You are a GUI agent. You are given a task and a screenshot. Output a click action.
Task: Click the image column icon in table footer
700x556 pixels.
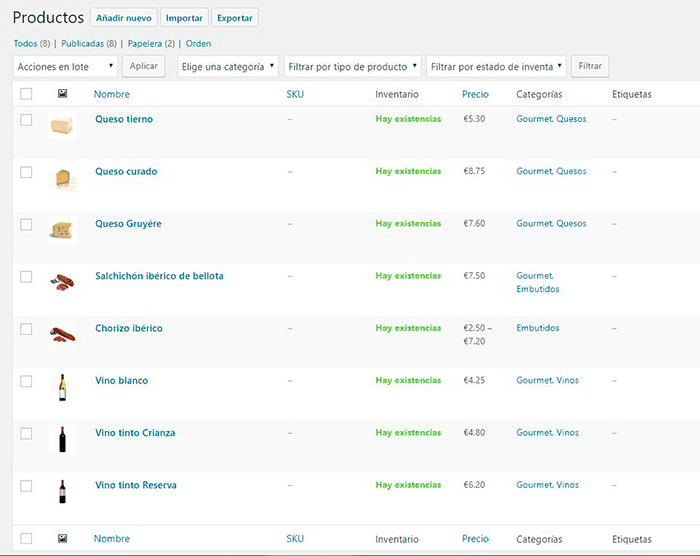pos(62,539)
